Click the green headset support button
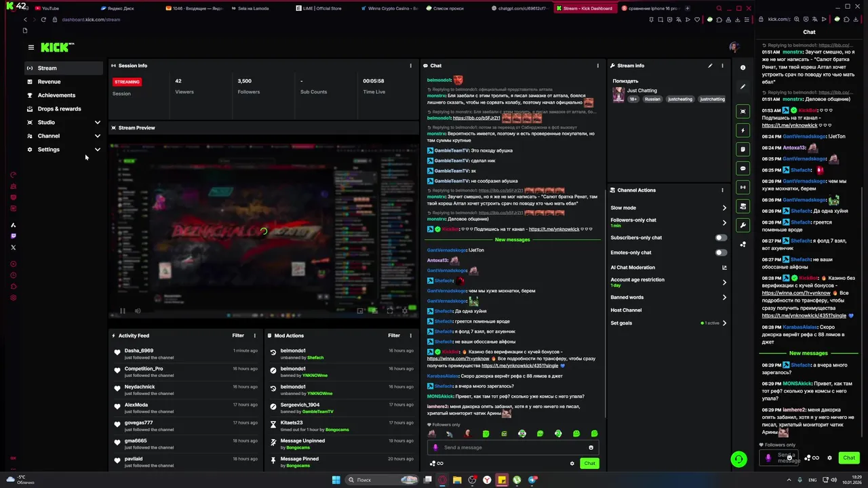The image size is (868, 488). click(738, 460)
